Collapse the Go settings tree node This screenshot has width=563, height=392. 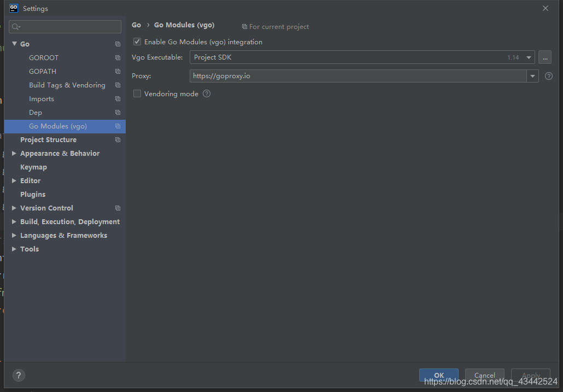click(14, 44)
